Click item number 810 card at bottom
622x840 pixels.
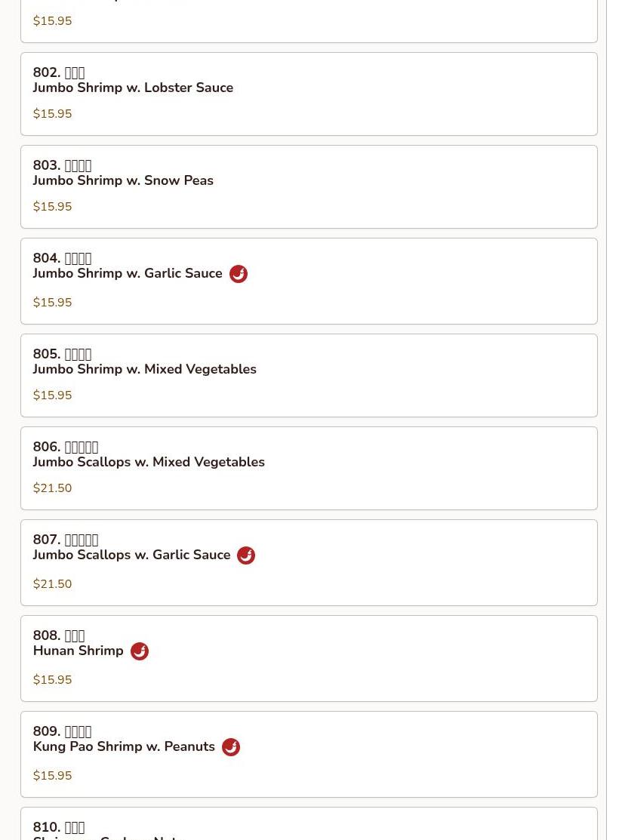(x=309, y=824)
